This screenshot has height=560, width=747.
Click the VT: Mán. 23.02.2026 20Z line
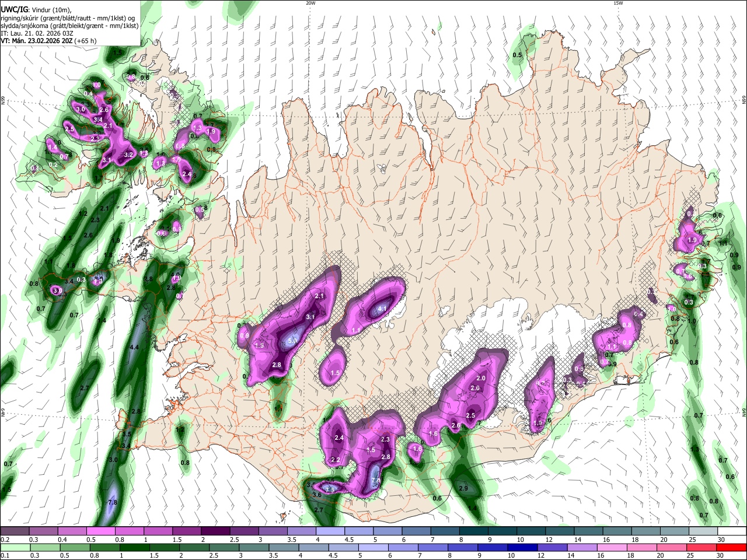(x=48, y=41)
